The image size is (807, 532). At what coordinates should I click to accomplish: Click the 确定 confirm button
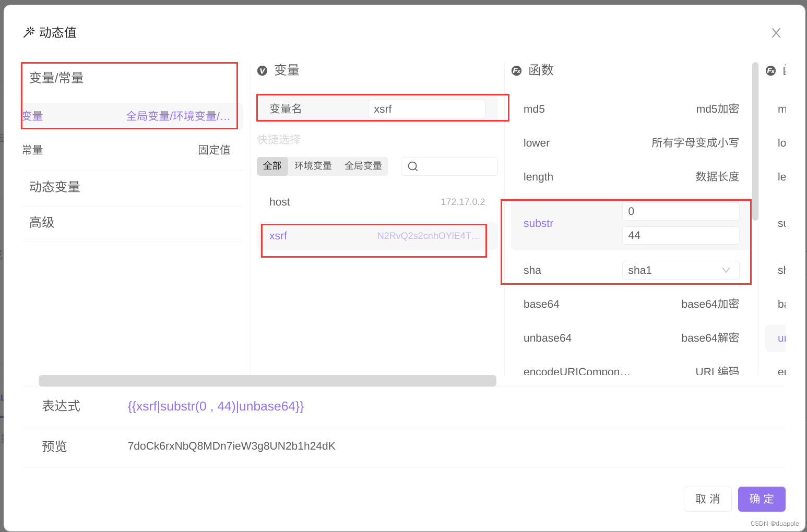click(762, 499)
